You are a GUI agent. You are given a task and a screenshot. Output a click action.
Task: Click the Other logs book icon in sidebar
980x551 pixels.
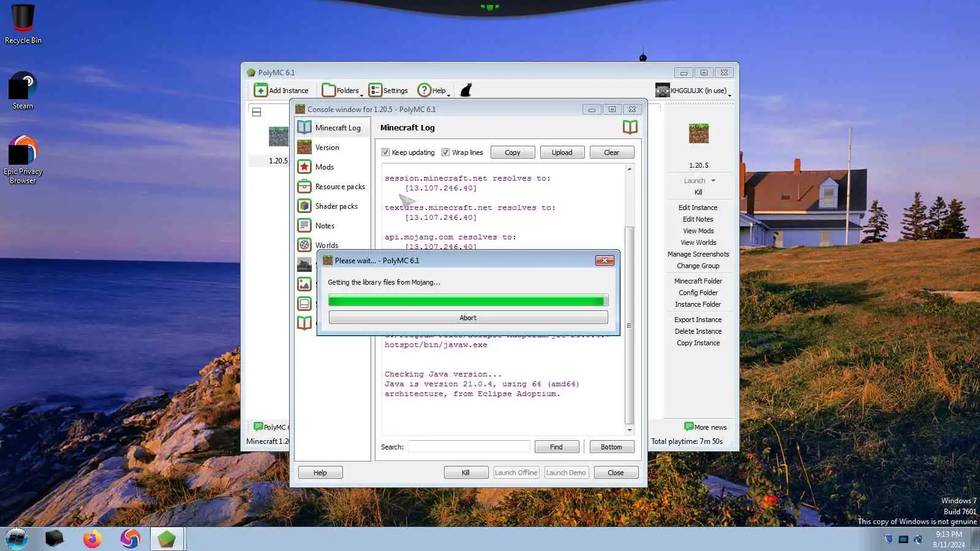click(x=304, y=323)
